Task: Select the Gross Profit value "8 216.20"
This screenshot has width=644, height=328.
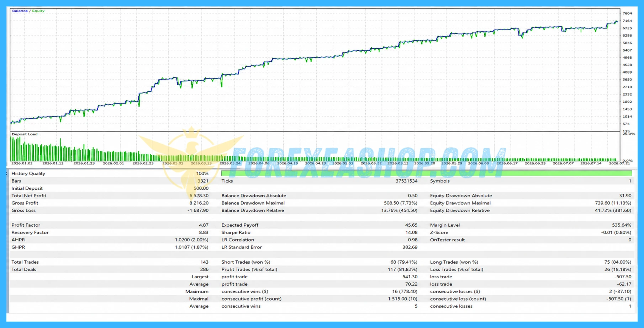Action: pos(199,203)
